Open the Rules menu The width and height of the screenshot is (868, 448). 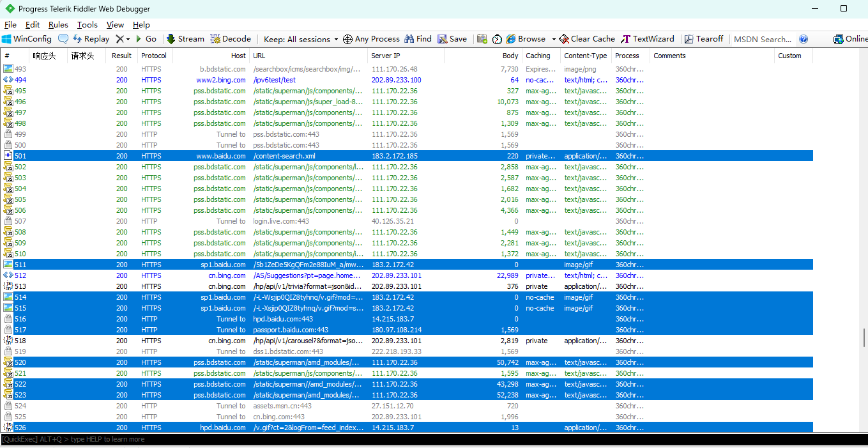tap(58, 25)
